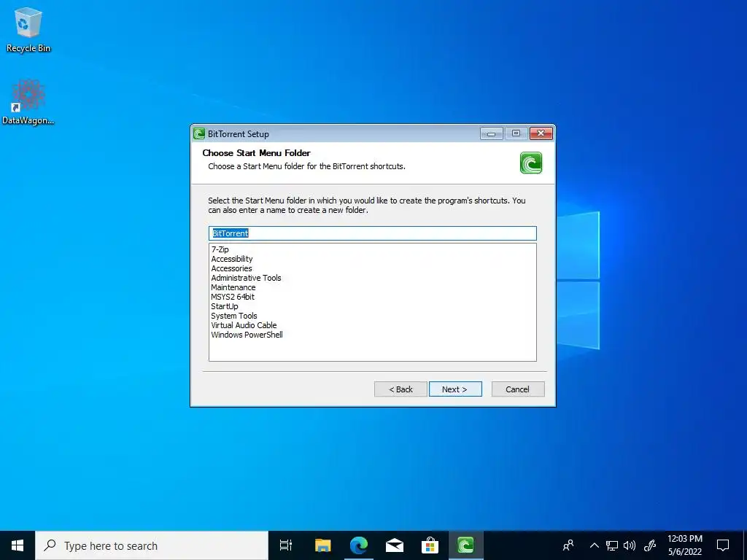The width and height of the screenshot is (747, 560).
Task: Open the People icon in the system tray
Action: pos(568,545)
